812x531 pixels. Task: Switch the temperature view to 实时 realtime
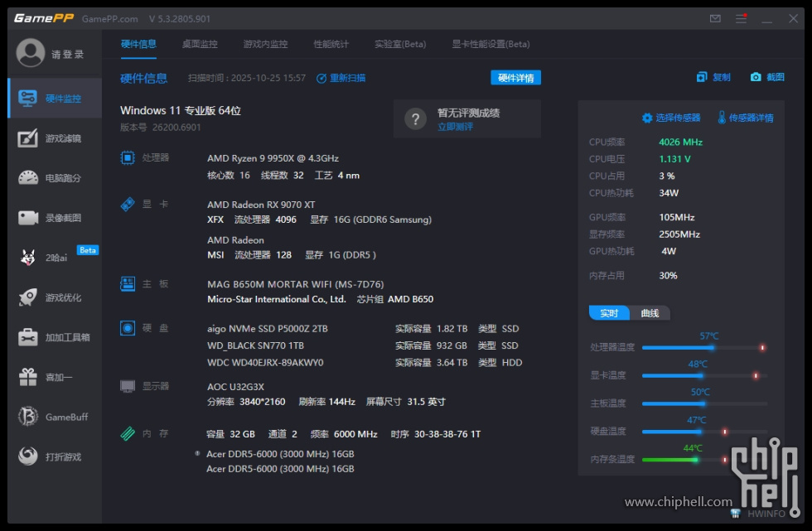pos(609,313)
